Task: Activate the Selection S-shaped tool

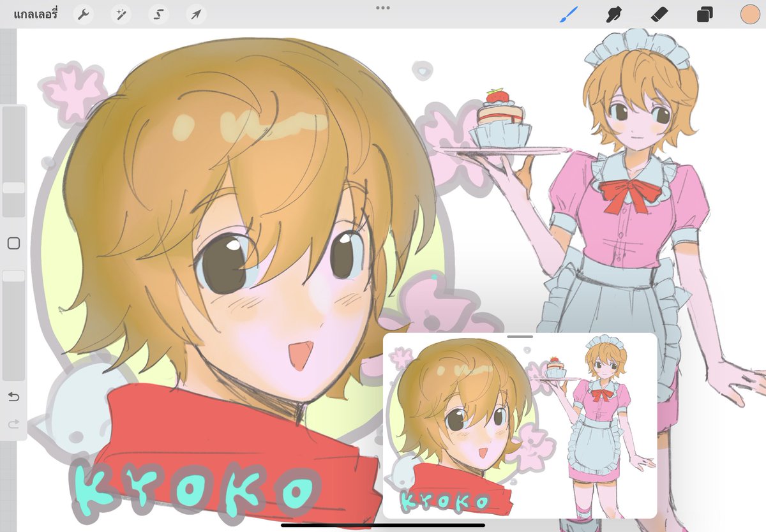Action: click(x=158, y=14)
